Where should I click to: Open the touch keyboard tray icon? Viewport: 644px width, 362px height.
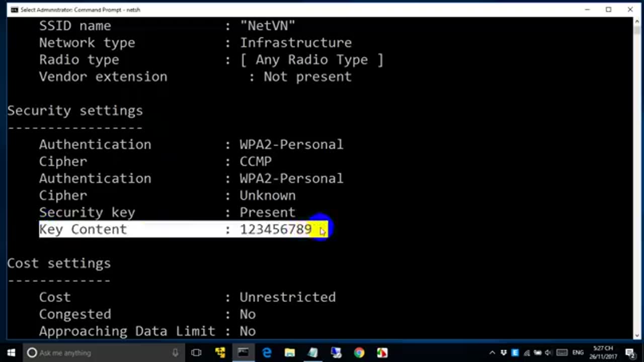pos(562,353)
